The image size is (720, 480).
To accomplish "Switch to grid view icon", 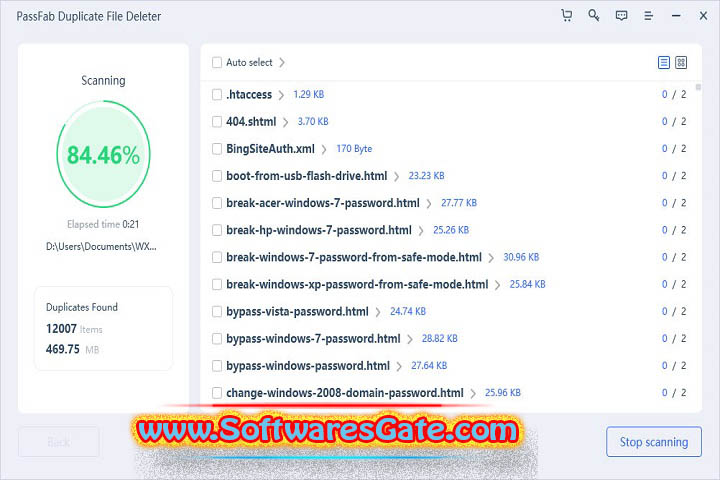I will point(681,62).
